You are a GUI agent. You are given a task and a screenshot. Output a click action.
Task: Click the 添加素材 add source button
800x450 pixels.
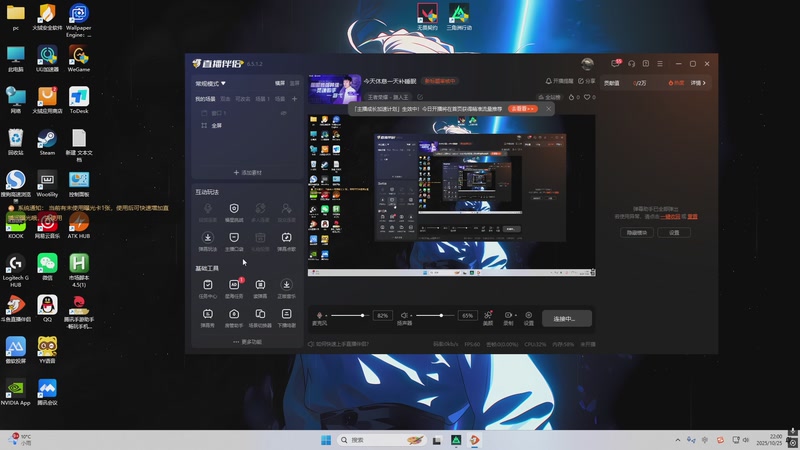247,172
